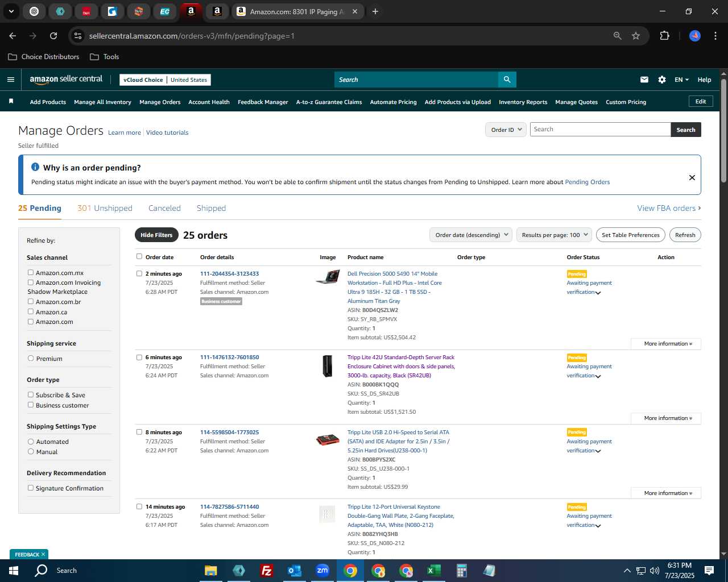Image resolution: width=728 pixels, height=582 pixels.
Task: Click Set Table Preferences button
Action: pos(630,235)
